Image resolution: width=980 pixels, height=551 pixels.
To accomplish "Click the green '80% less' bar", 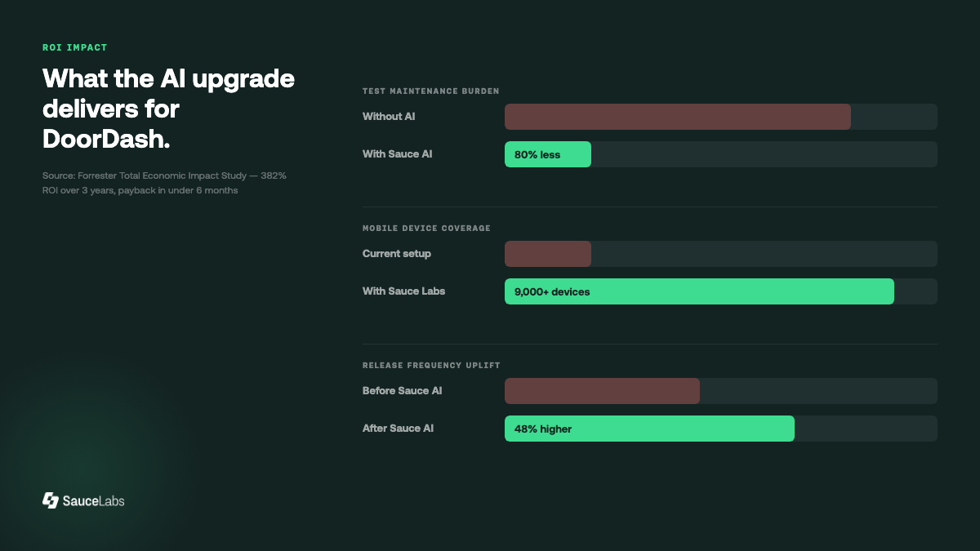I will point(548,154).
